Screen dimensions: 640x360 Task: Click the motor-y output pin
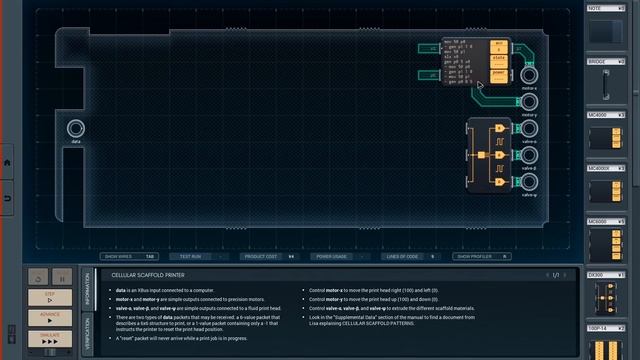[x=529, y=102]
